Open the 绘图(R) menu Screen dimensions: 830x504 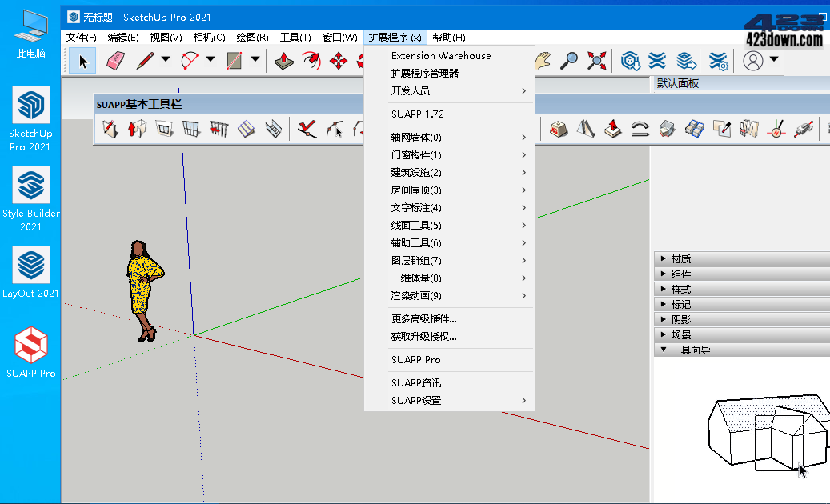[x=252, y=38]
